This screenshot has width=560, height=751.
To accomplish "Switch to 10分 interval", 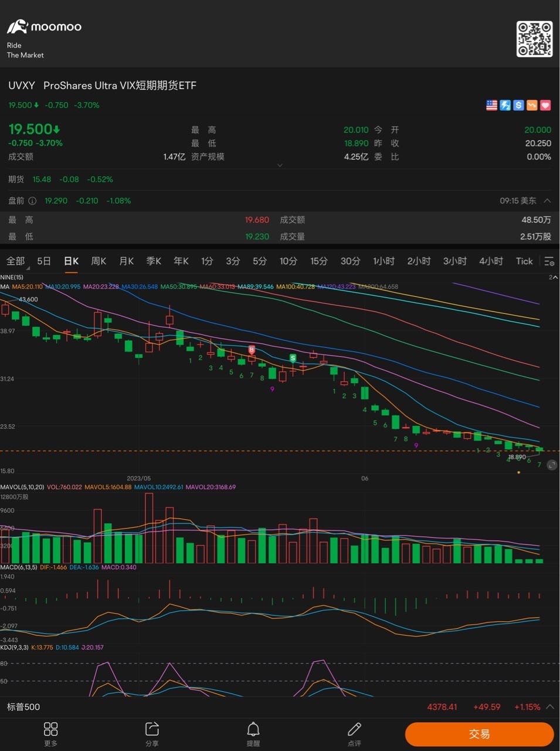I will pos(289,261).
